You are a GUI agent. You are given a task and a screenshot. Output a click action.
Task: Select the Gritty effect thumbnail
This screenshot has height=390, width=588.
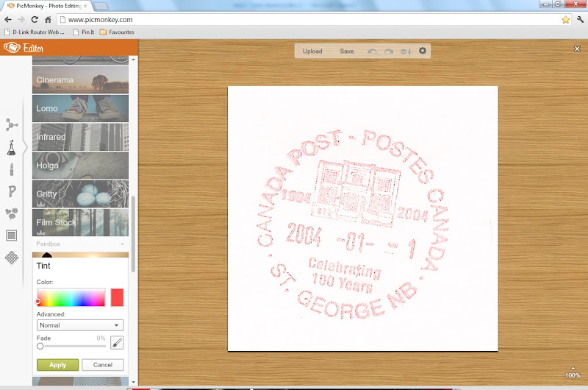(x=80, y=194)
